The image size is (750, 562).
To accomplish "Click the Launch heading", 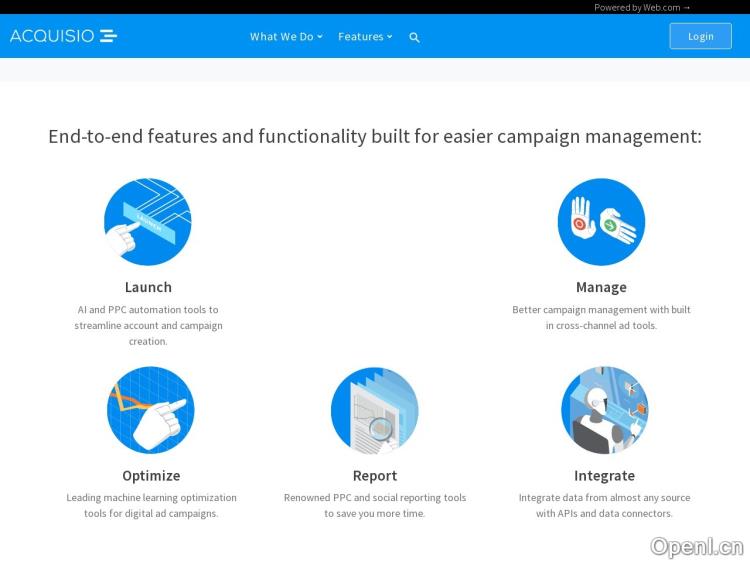I will click(148, 287).
